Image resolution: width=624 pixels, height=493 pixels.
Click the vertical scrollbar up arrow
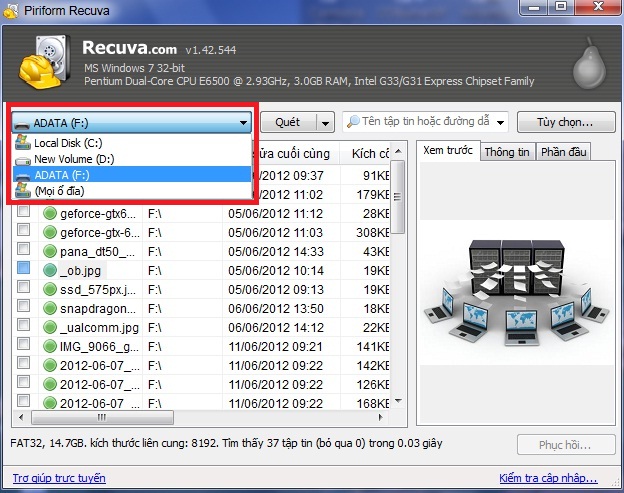pos(398,151)
